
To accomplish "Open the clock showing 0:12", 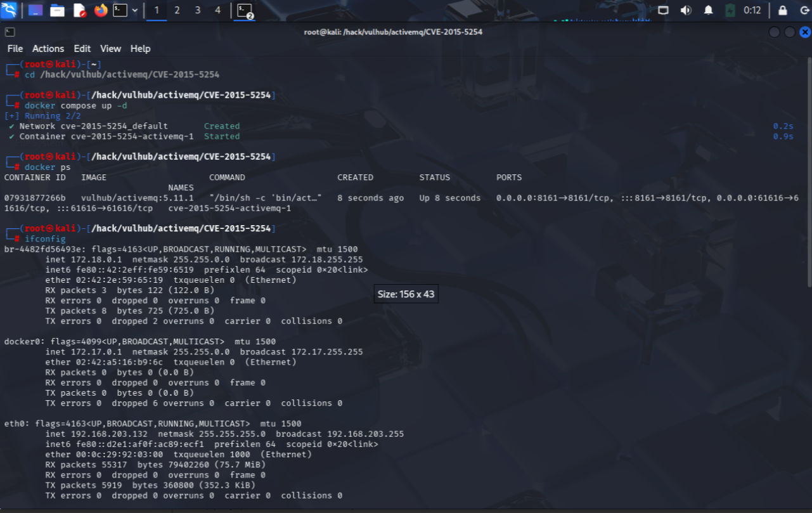I will (x=752, y=10).
